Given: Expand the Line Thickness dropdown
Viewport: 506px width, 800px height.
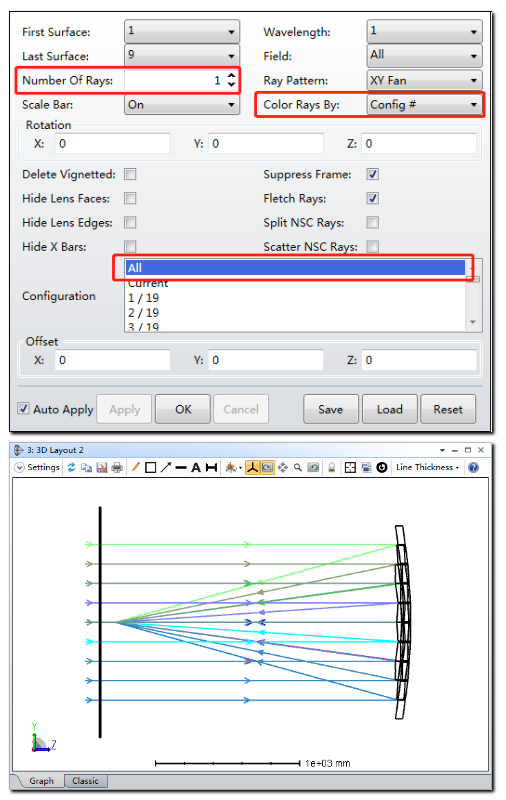Looking at the screenshot, I should point(427,467).
